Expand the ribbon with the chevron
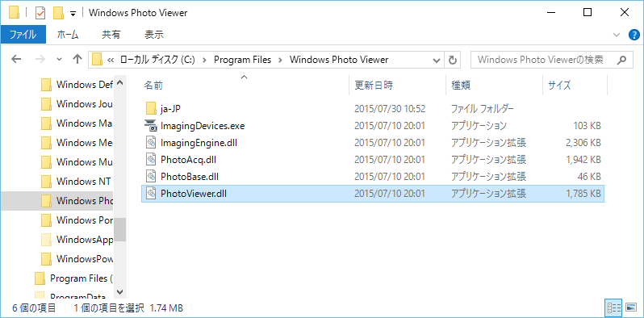 pyautogui.click(x=616, y=35)
